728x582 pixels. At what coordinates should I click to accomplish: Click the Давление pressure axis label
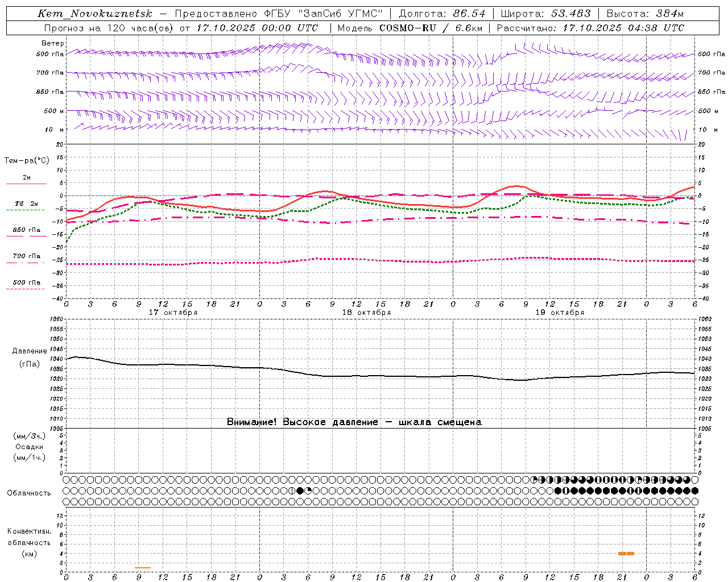pyautogui.click(x=30, y=351)
